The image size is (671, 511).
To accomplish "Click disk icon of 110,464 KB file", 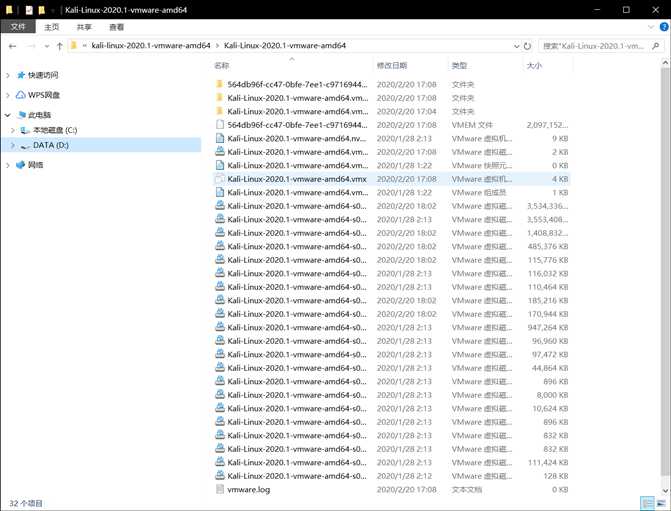I will coord(220,286).
